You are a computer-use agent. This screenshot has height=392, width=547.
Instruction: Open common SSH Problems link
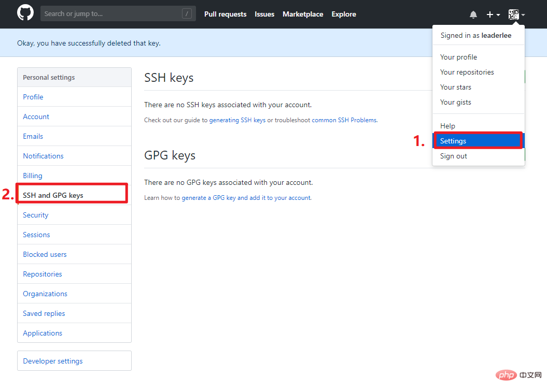tap(344, 120)
